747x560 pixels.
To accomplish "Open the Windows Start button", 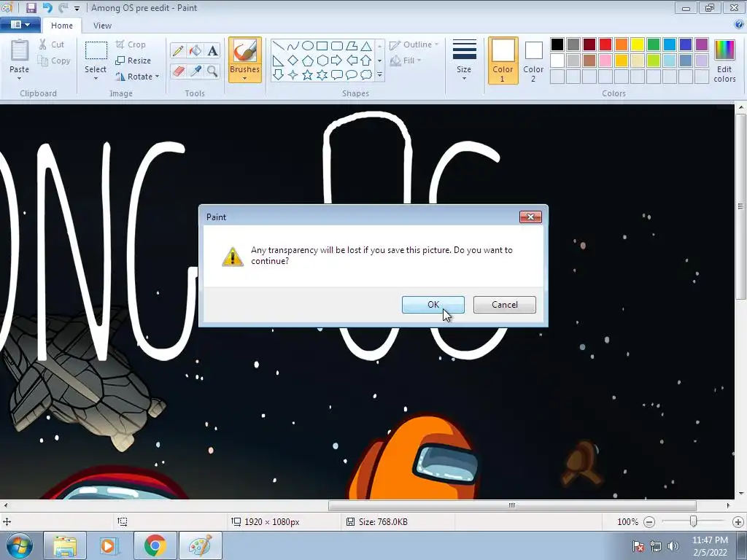I will [20, 545].
